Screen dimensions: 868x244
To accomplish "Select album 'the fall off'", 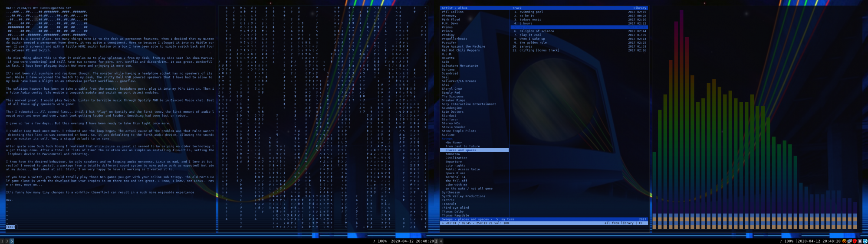I will (456, 181).
